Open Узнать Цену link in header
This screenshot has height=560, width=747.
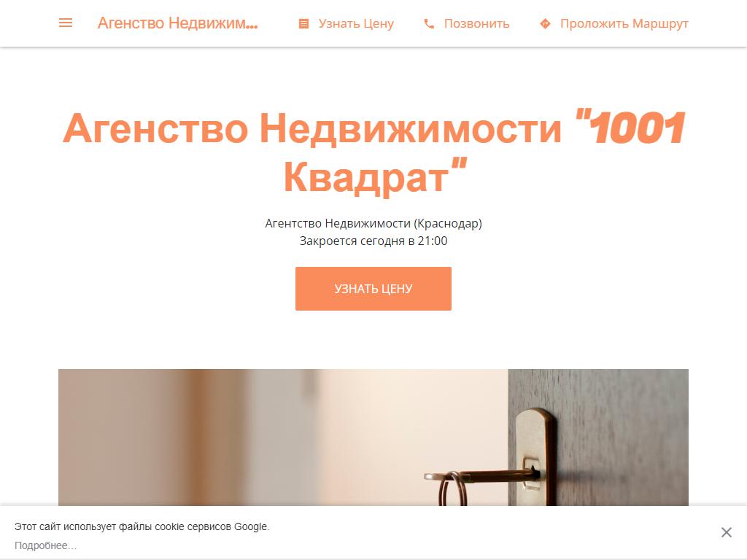click(356, 24)
